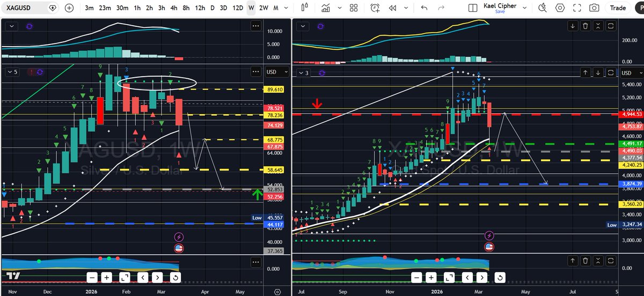Open quick search lightning magnifier icon
The image size is (644, 296).
(543, 8)
